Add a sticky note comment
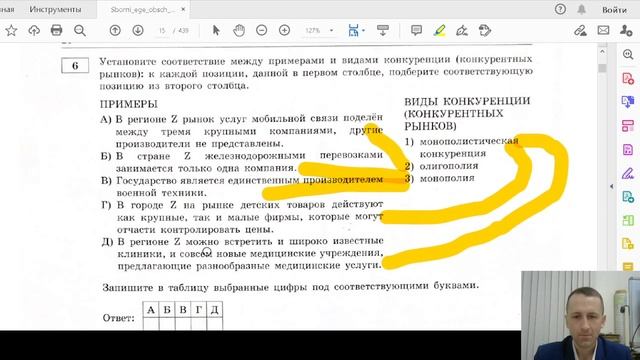Image resolution: width=640 pixels, height=360 pixels. pos(416,31)
